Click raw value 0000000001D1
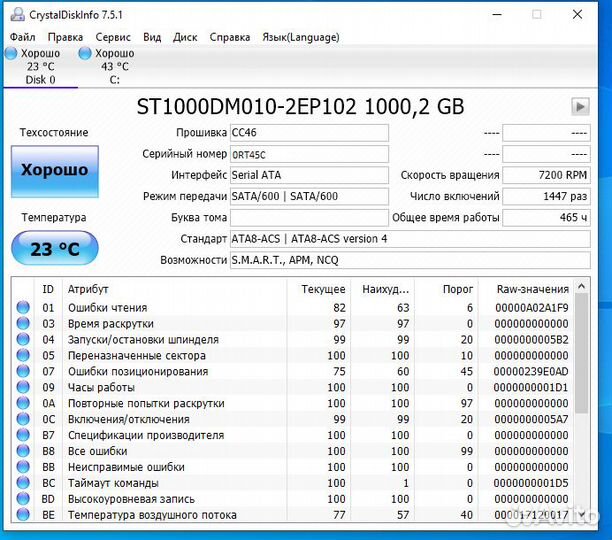Image resolution: width=612 pixels, height=540 pixels. pyautogui.click(x=531, y=387)
